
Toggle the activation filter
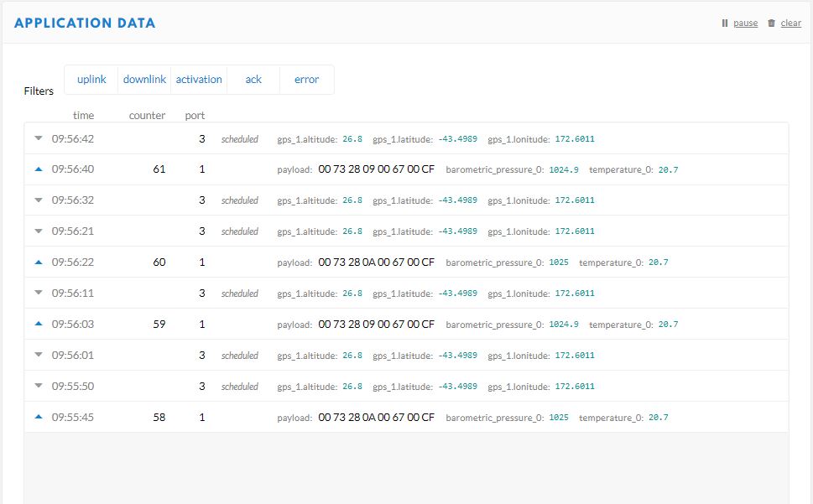(199, 80)
